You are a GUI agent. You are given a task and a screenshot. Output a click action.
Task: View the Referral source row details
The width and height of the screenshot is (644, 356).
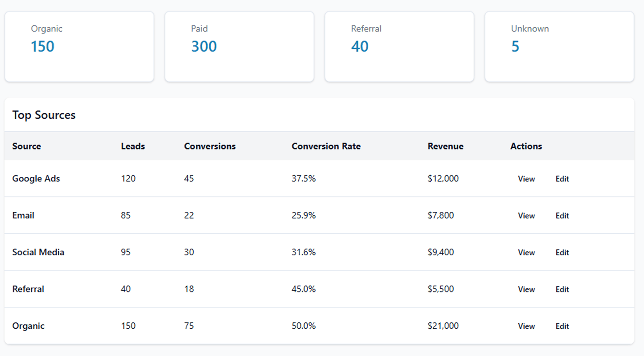pyautogui.click(x=526, y=289)
